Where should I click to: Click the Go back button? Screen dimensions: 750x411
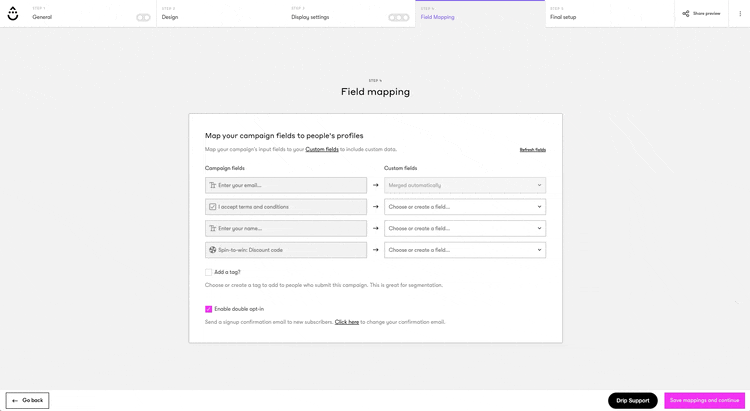coord(27,400)
